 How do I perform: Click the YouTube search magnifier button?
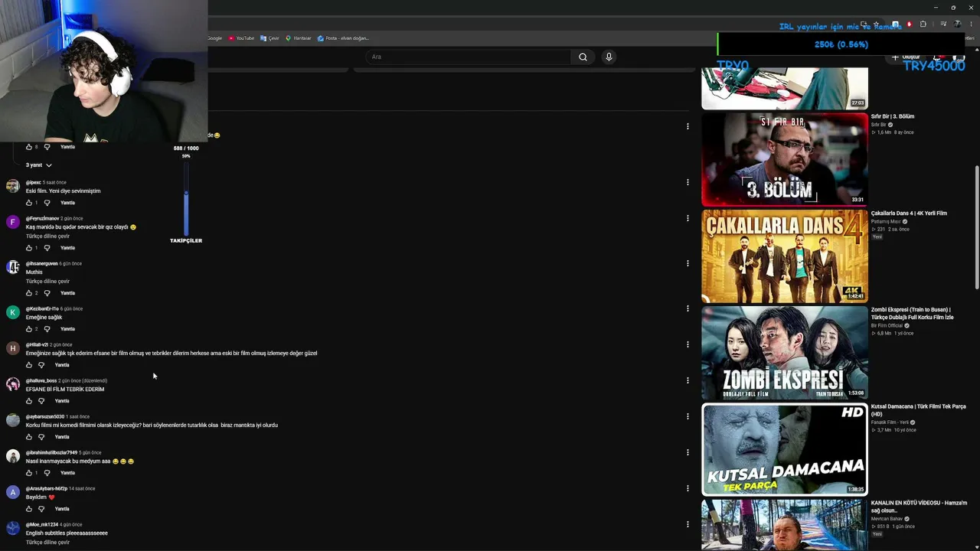point(583,57)
